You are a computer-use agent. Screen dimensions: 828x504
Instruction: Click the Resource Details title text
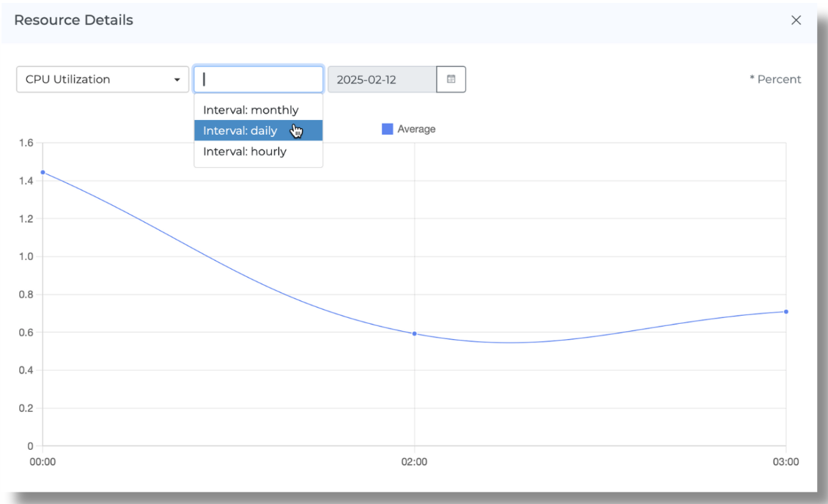[x=73, y=21]
